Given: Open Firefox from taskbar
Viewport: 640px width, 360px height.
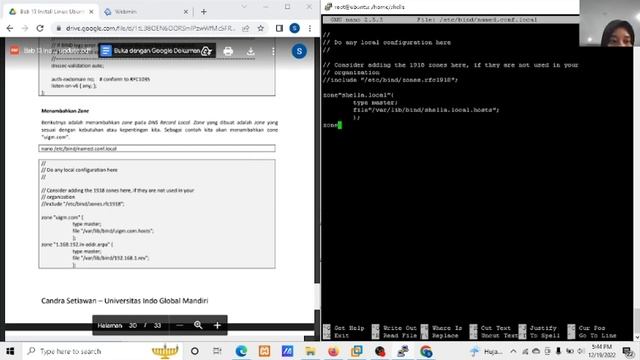Looking at the screenshot, I should pyautogui.click(x=333, y=351).
